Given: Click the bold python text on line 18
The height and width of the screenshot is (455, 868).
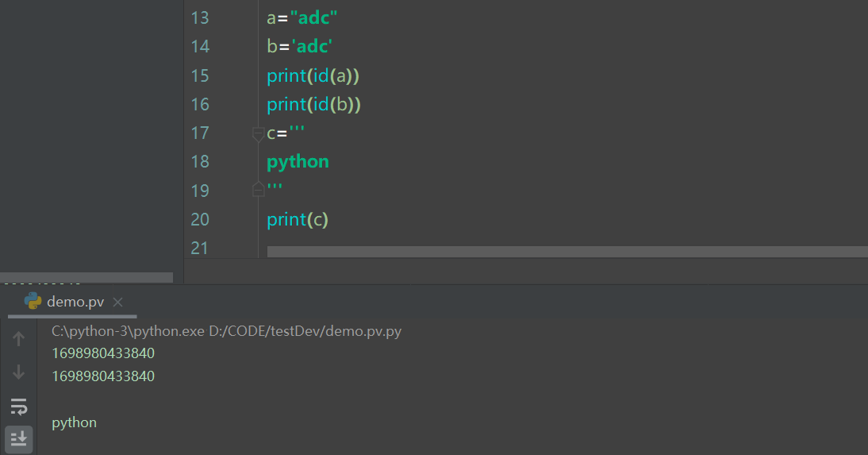Looking at the screenshot, I should tap(298, 162).
